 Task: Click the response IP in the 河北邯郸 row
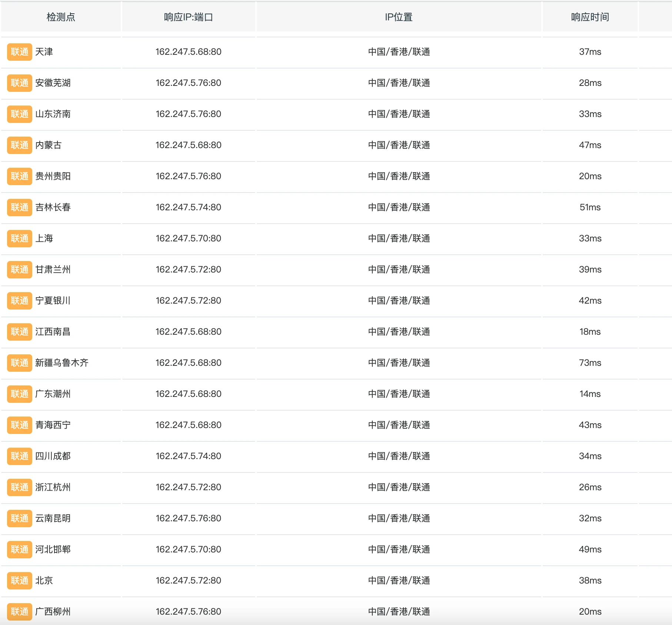188,549
